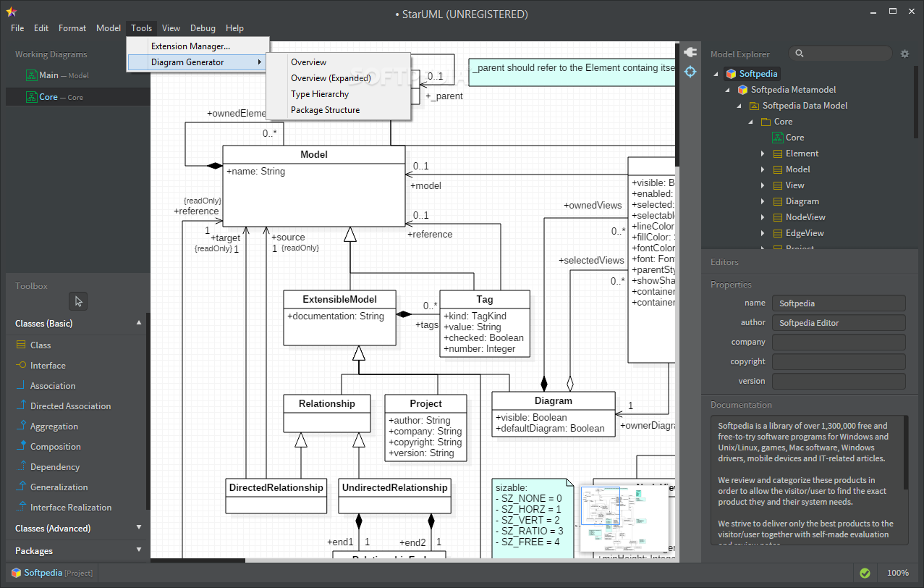Expand the EdgeView tree node

763,233
